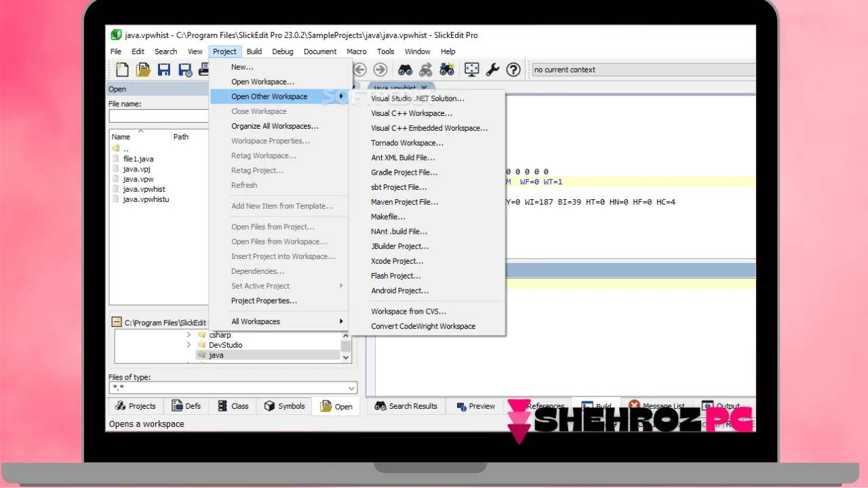Click the Save floppy disk toolbar icon

coord(164,69)
